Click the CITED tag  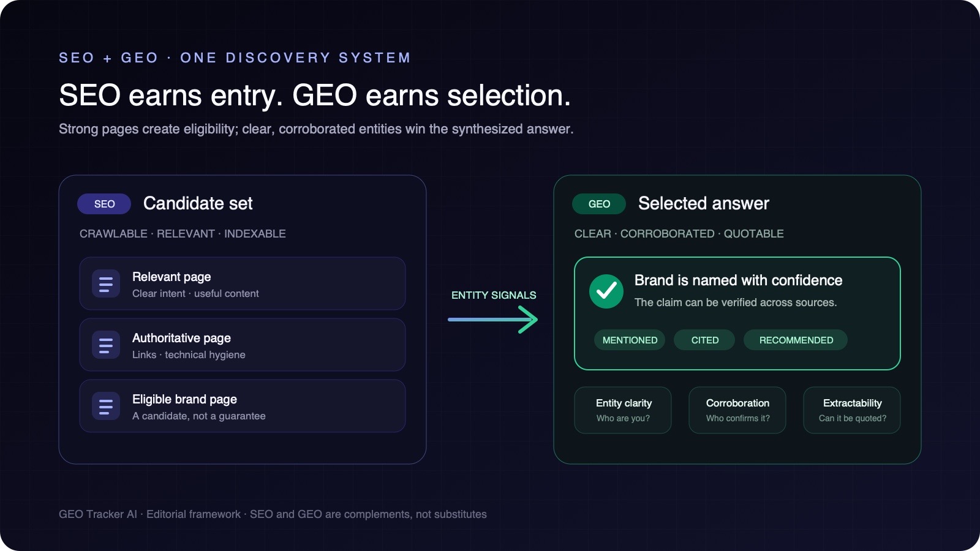[704, 340]
